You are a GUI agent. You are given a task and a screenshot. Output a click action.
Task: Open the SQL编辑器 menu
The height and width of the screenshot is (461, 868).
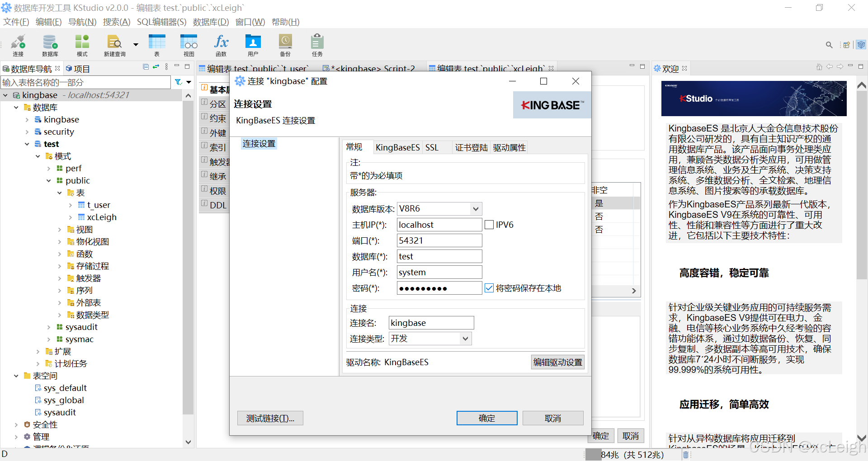(x=161, y=22)
